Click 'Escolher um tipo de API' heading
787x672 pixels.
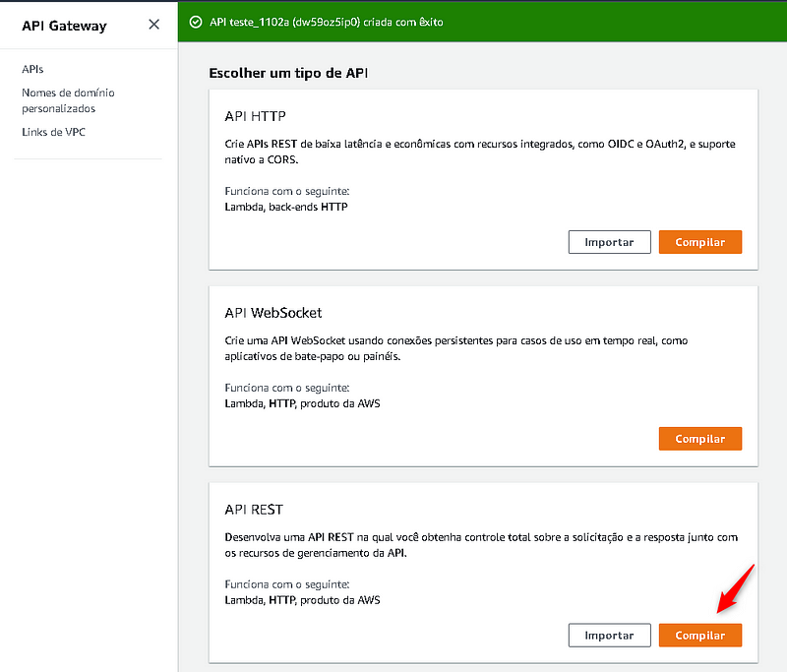[x=288, y=73]
